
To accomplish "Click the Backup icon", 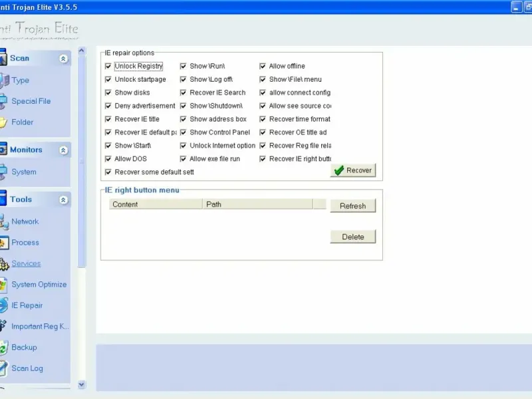I will [3, 348].
